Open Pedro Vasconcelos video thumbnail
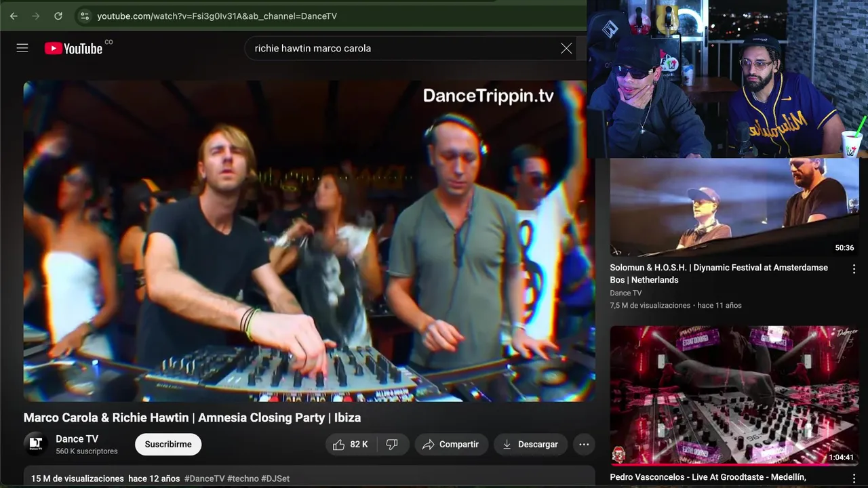 [734, 395]
